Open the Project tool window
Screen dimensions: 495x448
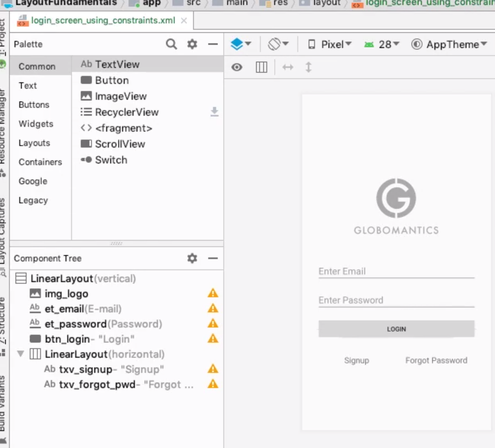(3, 37)
